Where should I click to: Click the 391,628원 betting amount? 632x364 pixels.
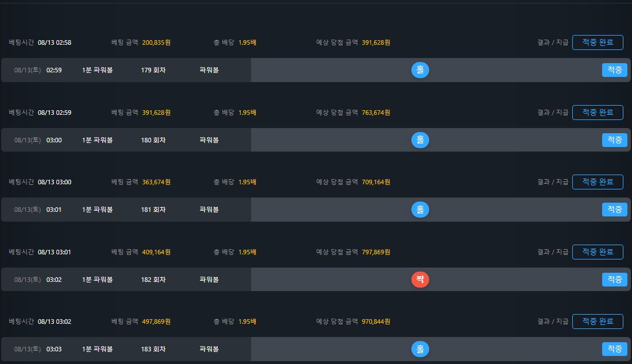[156, 113]
